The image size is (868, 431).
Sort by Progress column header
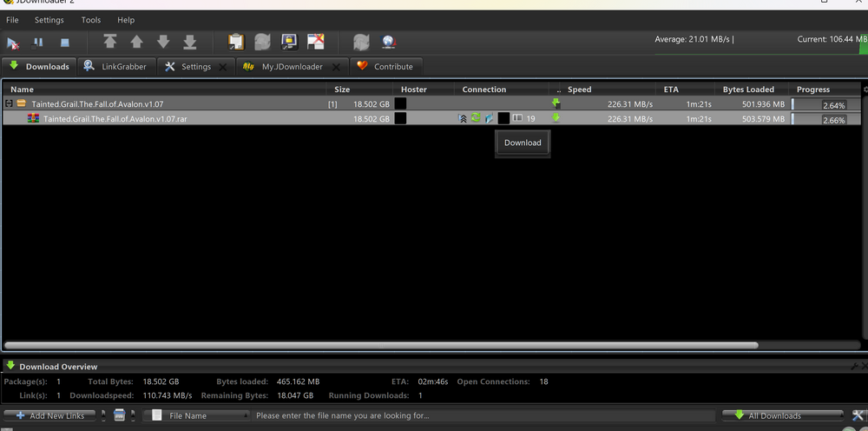pos(825,90)
